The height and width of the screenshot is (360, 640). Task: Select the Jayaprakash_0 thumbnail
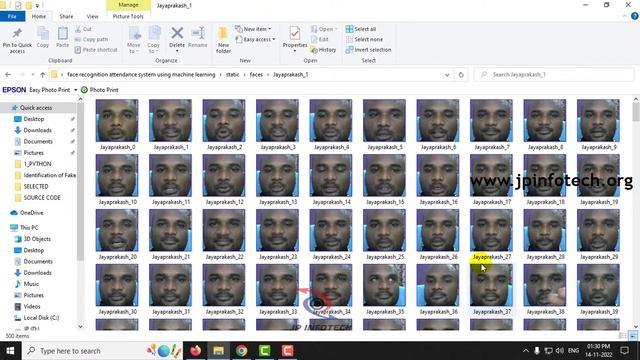tap(117, 124)
